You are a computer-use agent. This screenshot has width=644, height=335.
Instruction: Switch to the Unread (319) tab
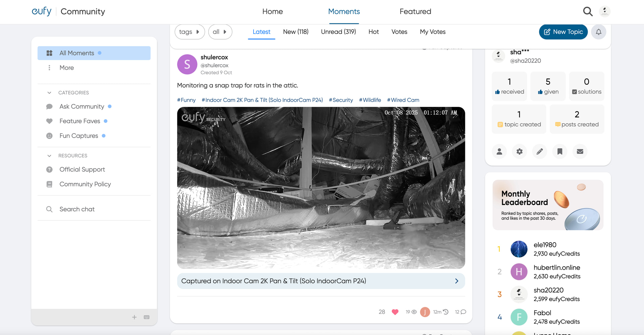pos(338,32)
